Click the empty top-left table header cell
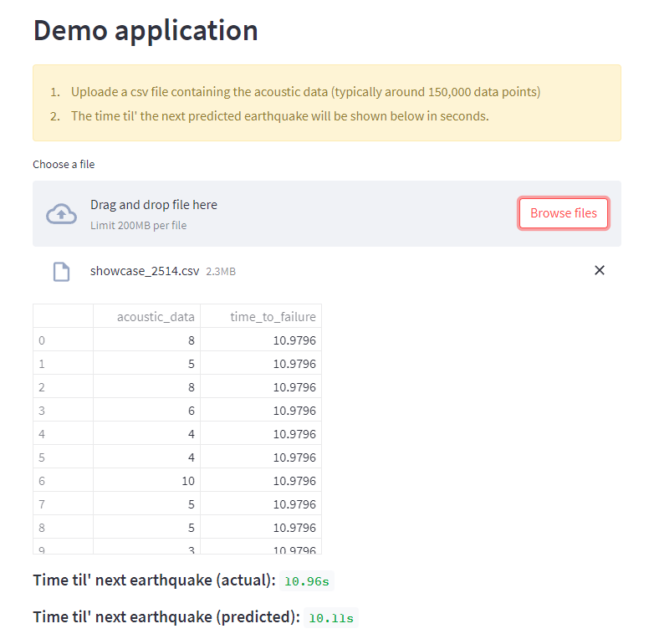 coord(63,316)
